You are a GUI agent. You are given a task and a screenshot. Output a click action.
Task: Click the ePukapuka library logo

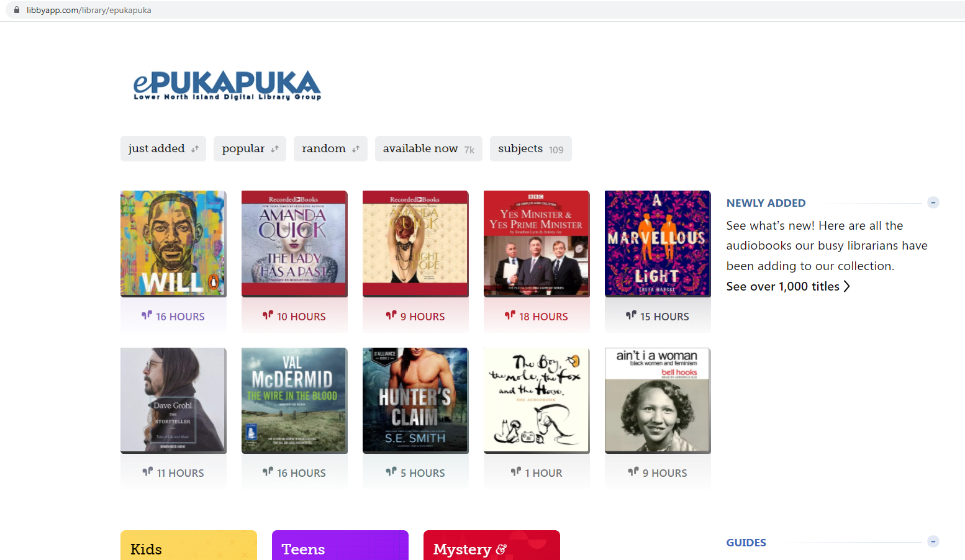coord(227,84)
